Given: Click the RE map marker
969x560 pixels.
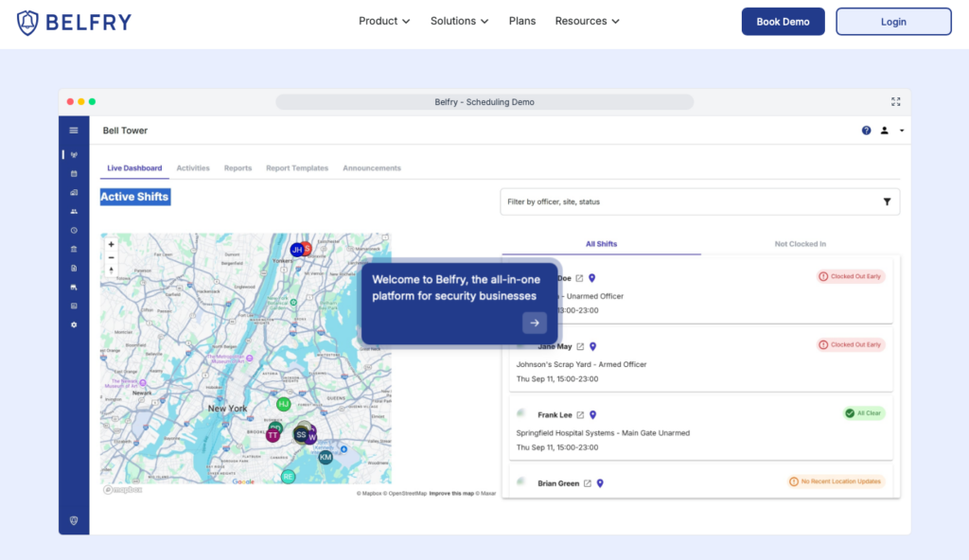Looking at the screenshot, I should (288, 477).
